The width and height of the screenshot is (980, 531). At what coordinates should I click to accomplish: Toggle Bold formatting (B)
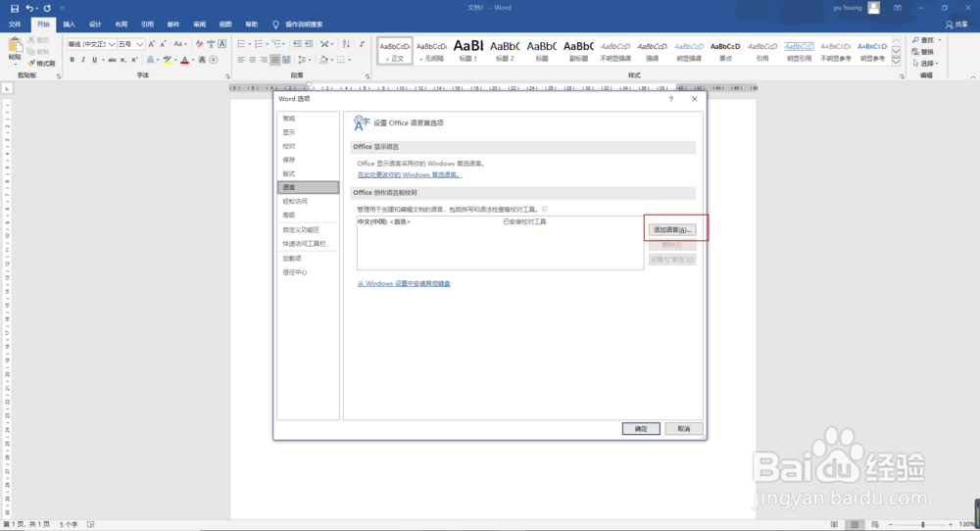coord(72,60)
